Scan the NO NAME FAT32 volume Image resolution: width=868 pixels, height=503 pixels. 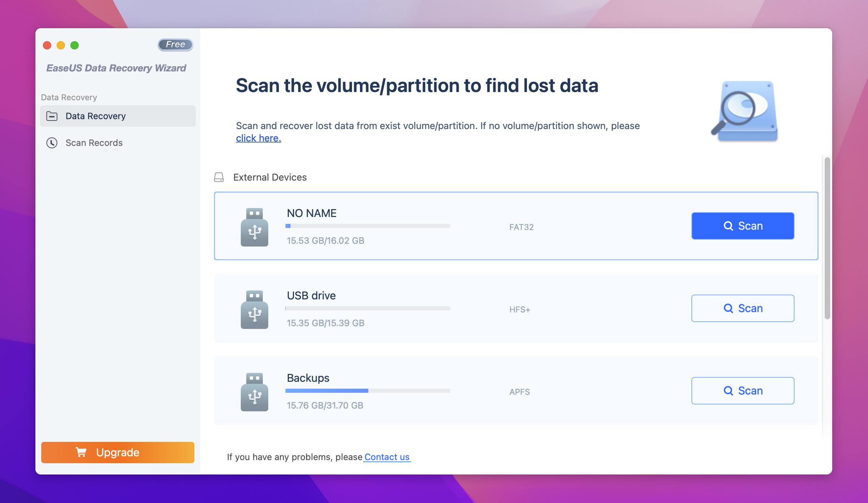tap(742, 226)
